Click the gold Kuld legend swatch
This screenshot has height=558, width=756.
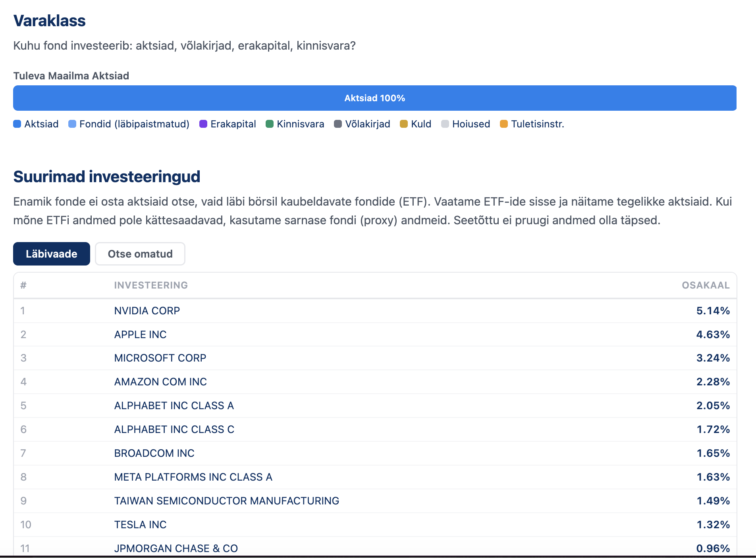click(404, 124)
